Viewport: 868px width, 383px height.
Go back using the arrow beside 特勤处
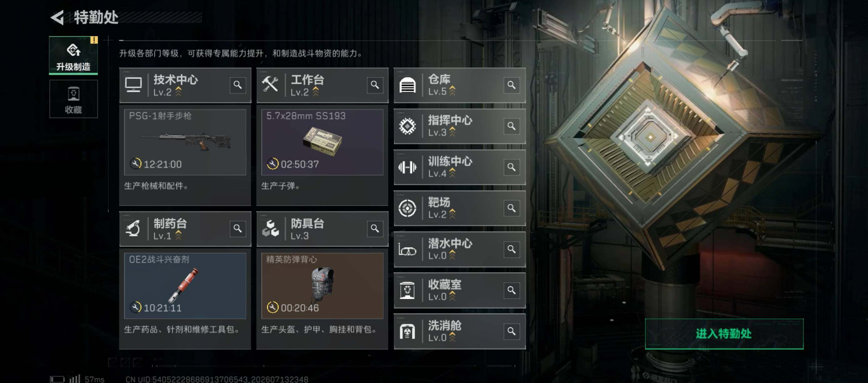pyautogui.click(x=57, y=18)
